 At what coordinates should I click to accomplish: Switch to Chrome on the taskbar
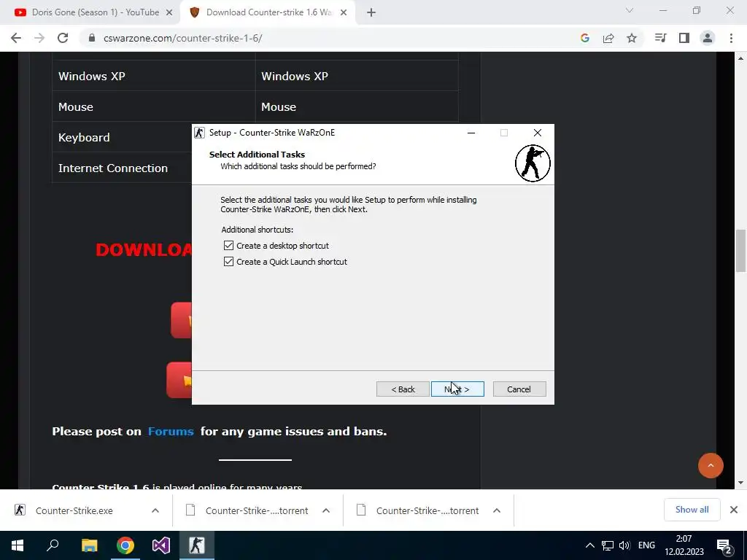(125, 545)
